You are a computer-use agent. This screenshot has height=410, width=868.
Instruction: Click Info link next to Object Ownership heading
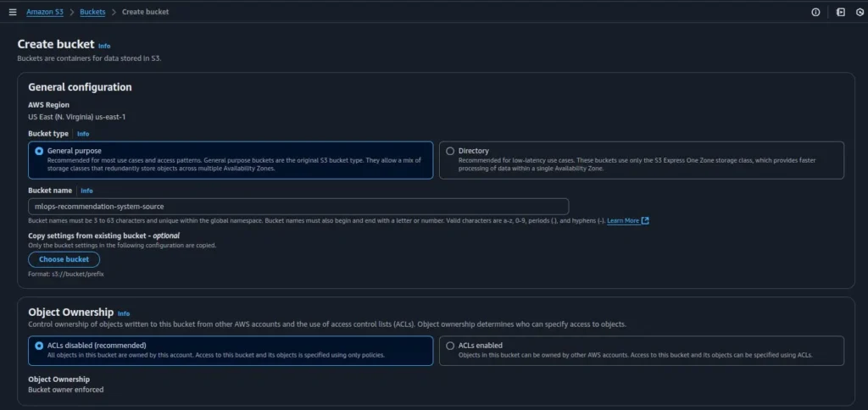click(x=124, y=313)
